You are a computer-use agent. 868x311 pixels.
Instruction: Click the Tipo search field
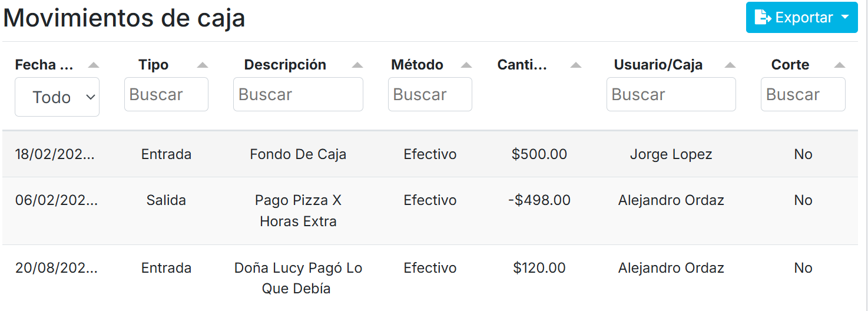[x=166, y=94]
